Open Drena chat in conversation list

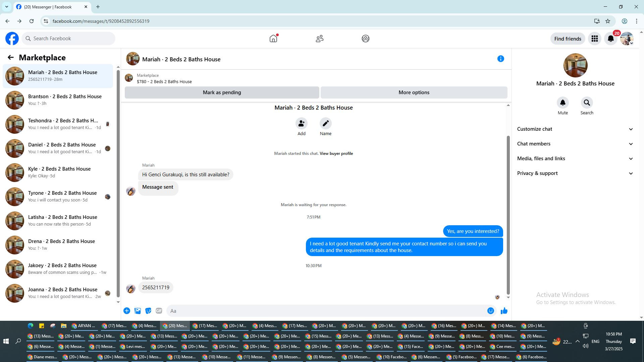pyautogui.click(x=58, y=245)
